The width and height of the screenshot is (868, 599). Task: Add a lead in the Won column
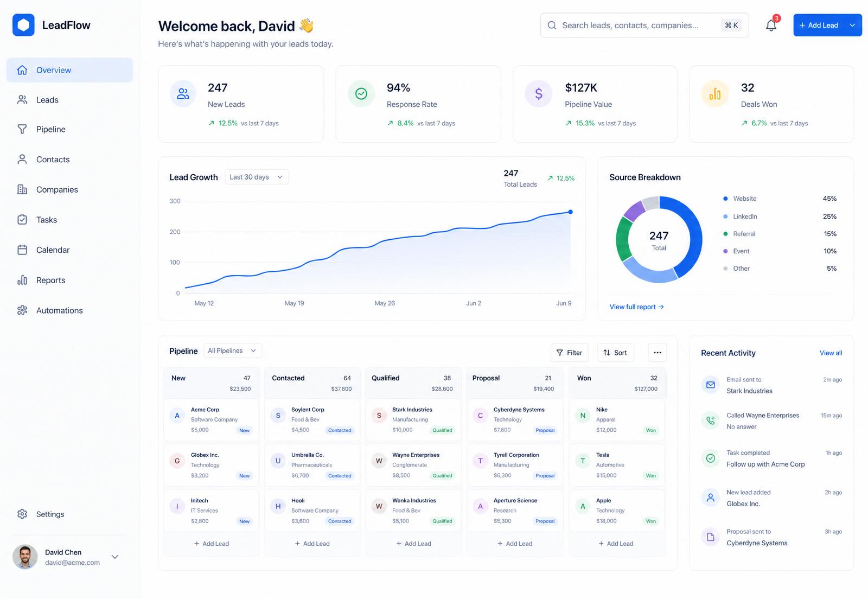(x=616, y=544)
